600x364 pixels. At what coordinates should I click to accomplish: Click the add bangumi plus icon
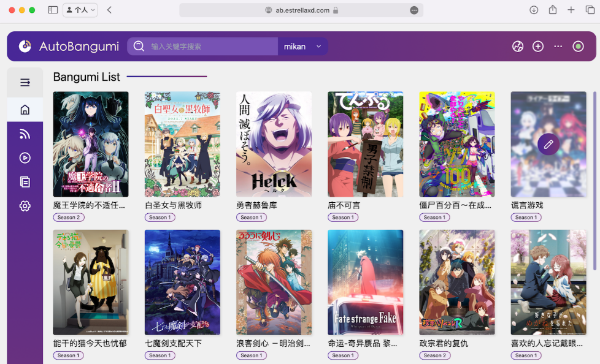click(538, 46)
